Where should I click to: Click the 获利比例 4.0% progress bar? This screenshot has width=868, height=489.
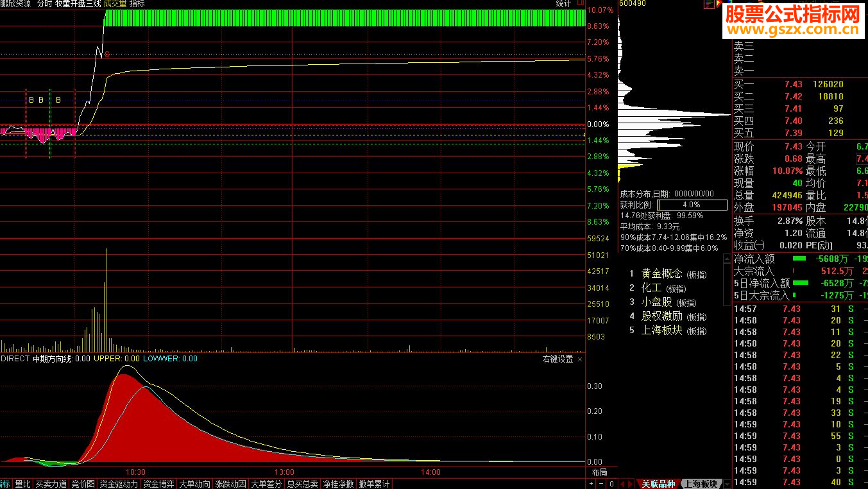pyautogui.click(x=692, y=205)
